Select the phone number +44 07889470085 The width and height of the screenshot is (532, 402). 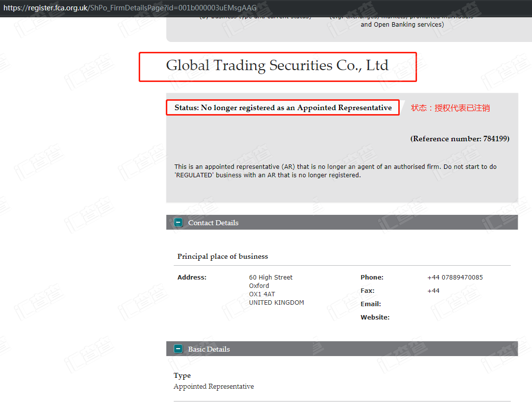[x=455, y=278]
